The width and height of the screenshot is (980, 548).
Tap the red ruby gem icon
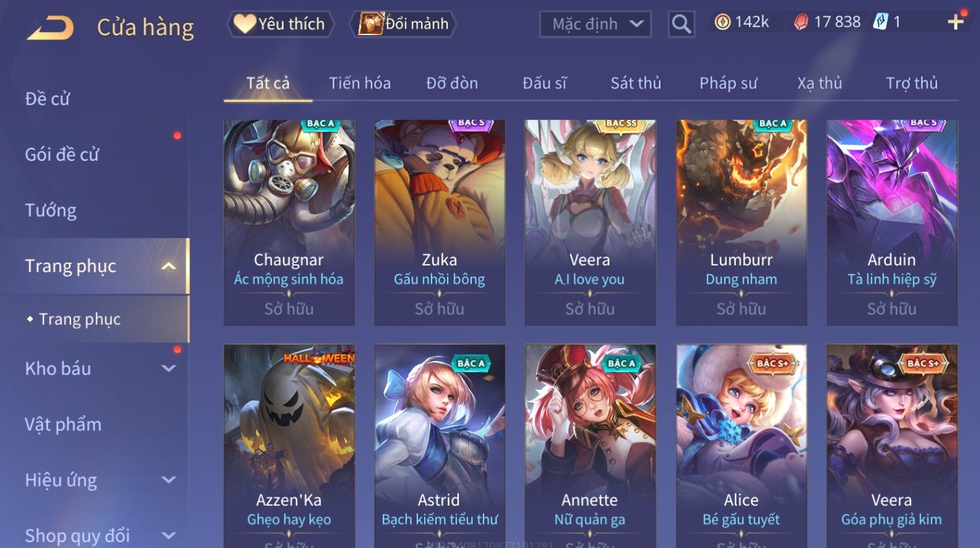(x=801, y=22)
